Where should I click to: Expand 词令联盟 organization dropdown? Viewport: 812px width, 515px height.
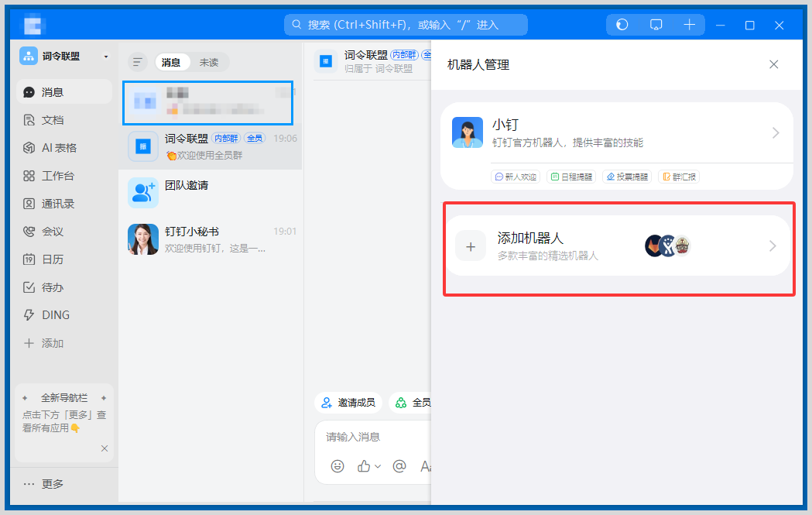pyautogui.click(x=106, y=57)
